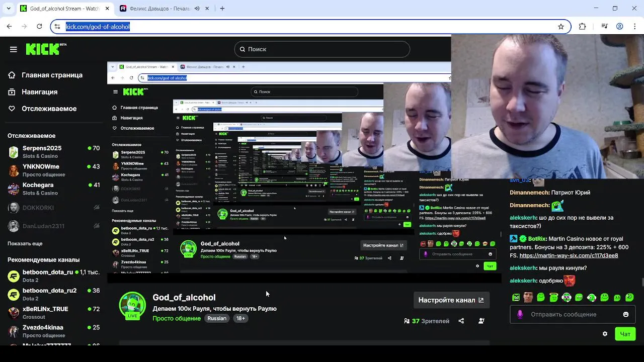Click the God_of_alcohol LIVE avatar

tap(132, 305)
